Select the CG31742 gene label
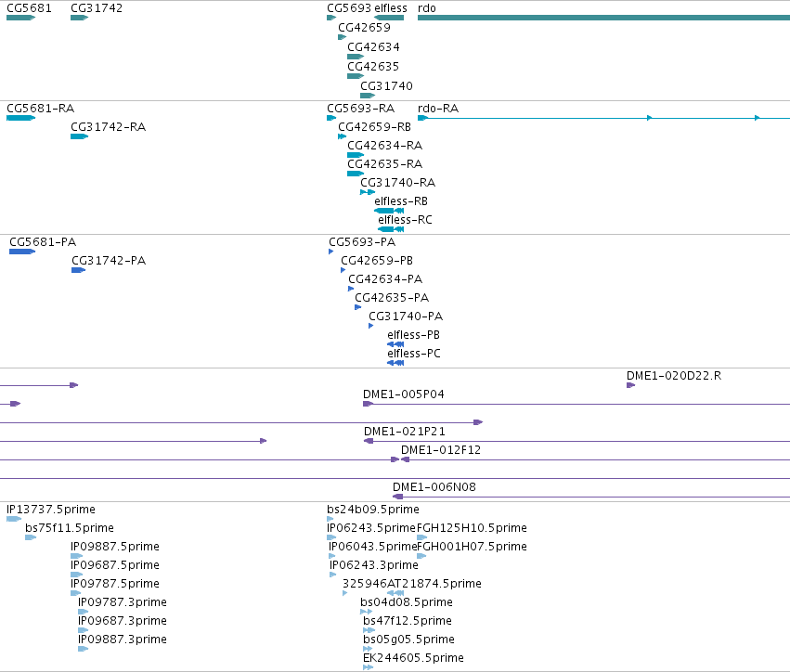The image size is (790, 672). (x=97, y=8)
